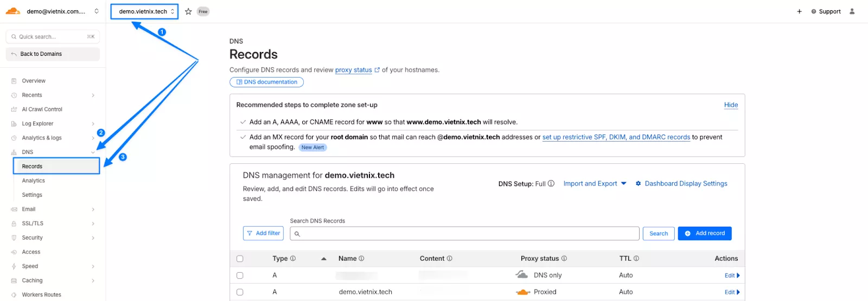Click the AI Crawl Control icon

tap(14, 110)
